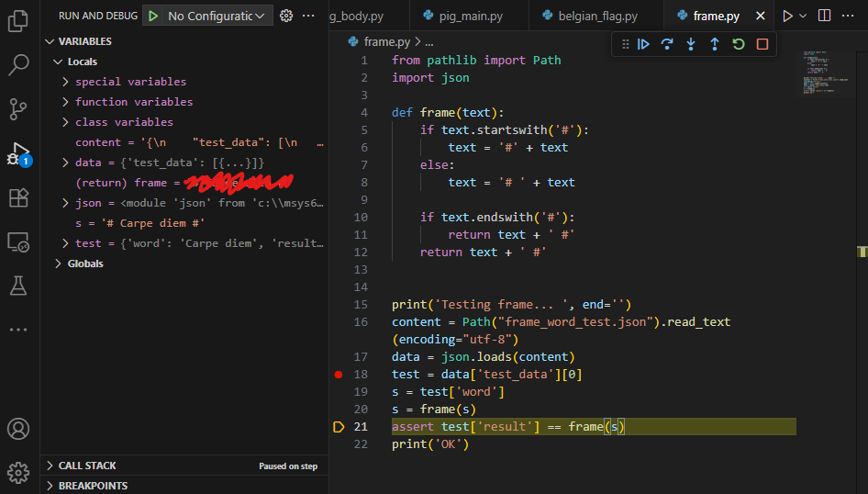Screen dimensions: 868x494
Task: Open the Manage gear at bottom left
Action: [18, 472]
